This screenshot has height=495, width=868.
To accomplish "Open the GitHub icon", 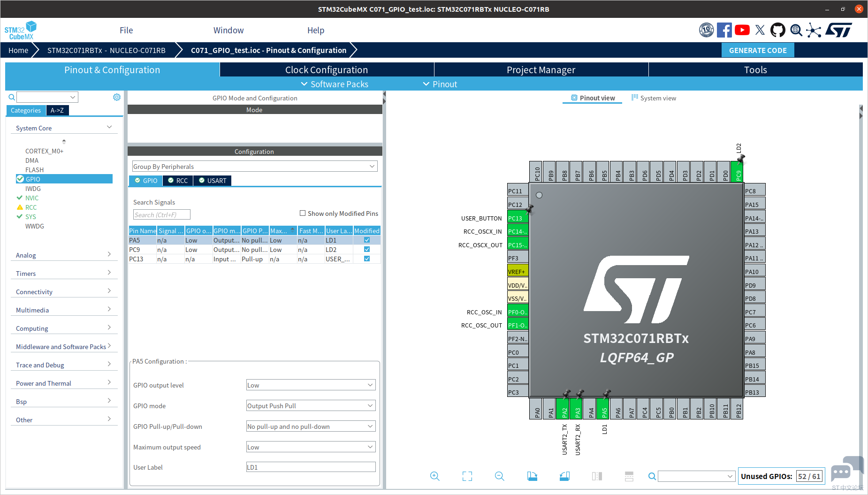I will (777, 30).
